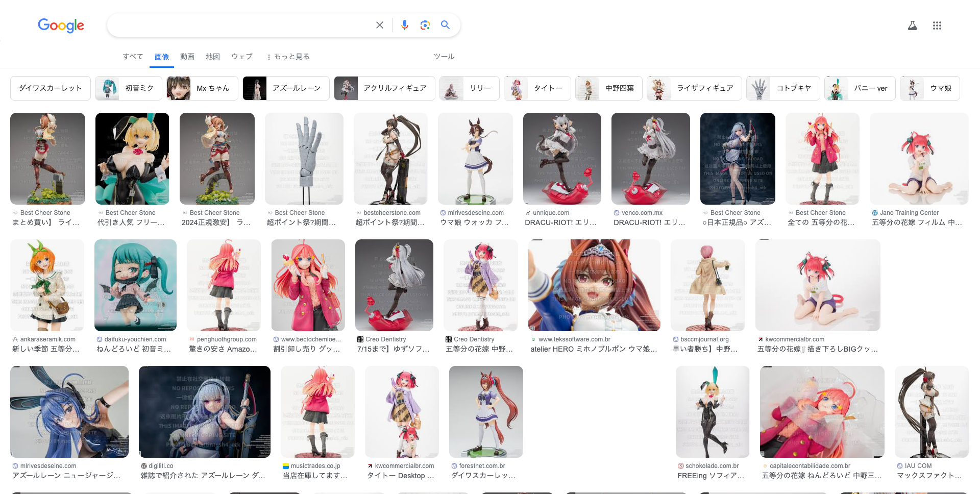Expand the もっと見る menu
This screenshot has height=494, width=980.
[288, 57]
